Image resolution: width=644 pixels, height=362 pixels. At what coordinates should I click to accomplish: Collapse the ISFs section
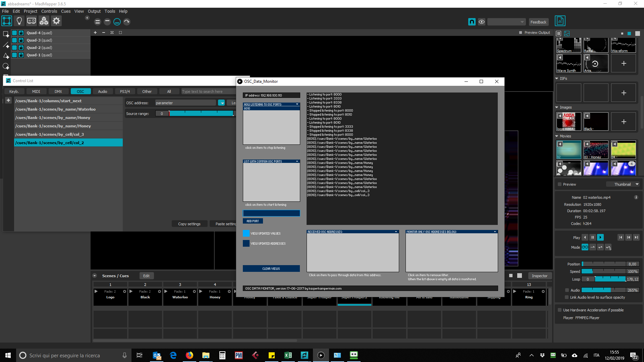[x=557, y=78]
